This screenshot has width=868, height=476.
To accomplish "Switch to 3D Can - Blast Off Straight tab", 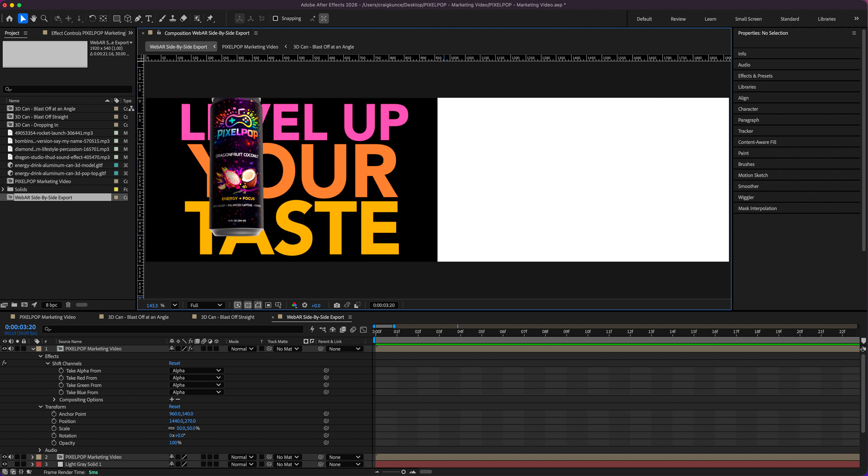I will click(227, 317).
